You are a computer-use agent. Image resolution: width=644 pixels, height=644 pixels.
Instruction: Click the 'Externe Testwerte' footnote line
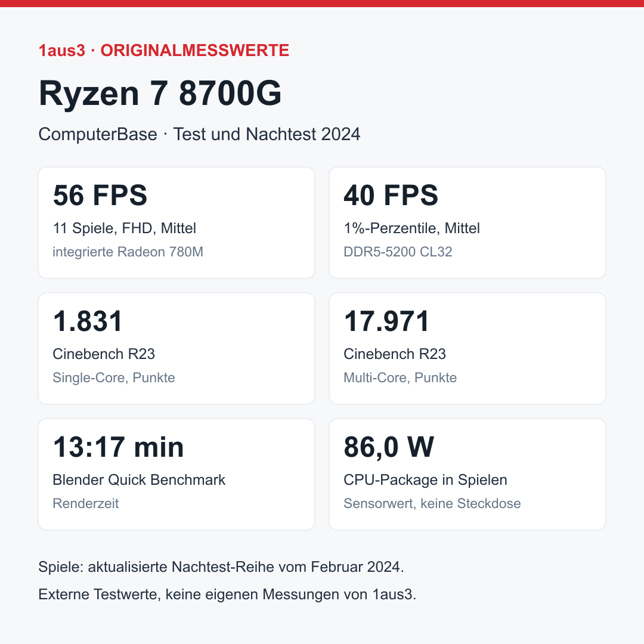227,595
